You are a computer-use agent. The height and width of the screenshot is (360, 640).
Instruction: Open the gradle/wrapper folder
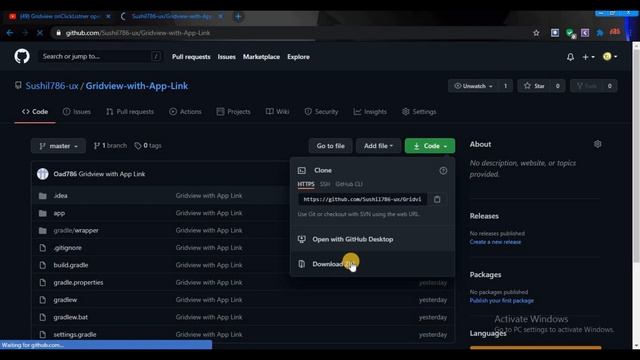tap(76, 230)
